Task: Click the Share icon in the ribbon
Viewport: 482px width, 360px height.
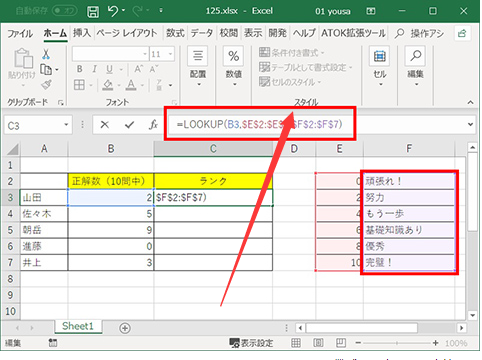Action: click(462, 33)
